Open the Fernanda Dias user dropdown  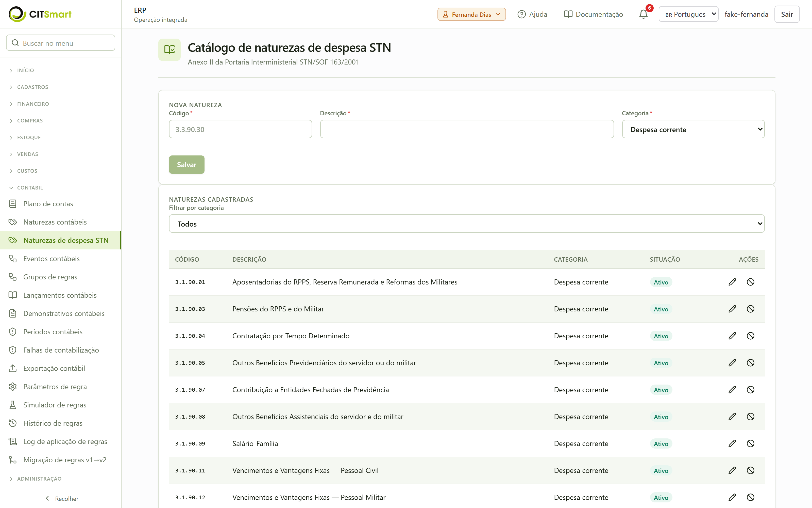point(471,14)
